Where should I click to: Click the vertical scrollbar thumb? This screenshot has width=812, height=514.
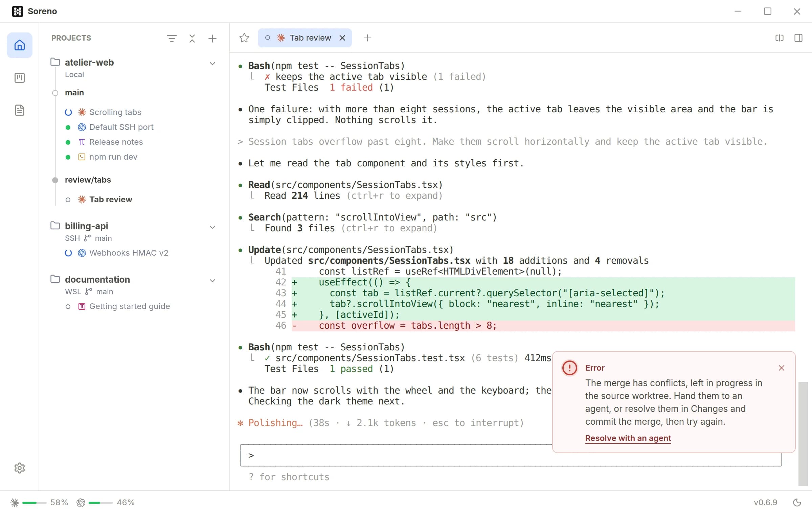point(803,434)
